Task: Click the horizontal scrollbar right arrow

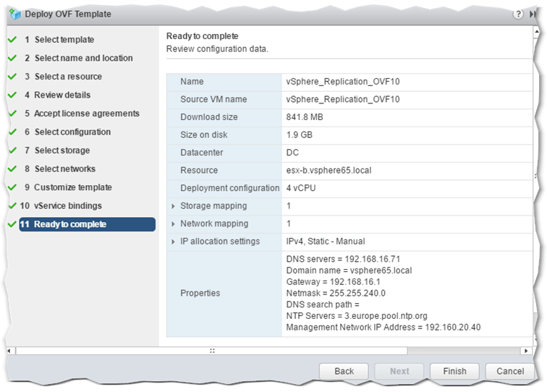Action: tap(526, 351)
